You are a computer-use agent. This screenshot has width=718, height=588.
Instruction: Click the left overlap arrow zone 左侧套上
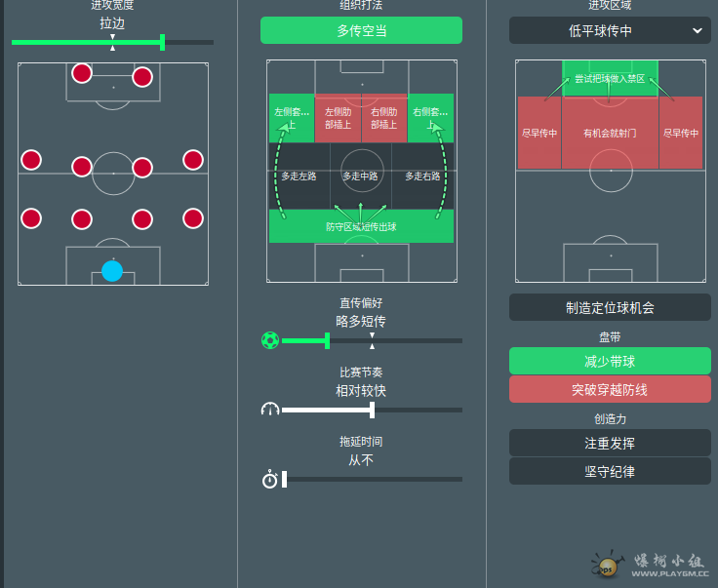[x=292, y=118]
